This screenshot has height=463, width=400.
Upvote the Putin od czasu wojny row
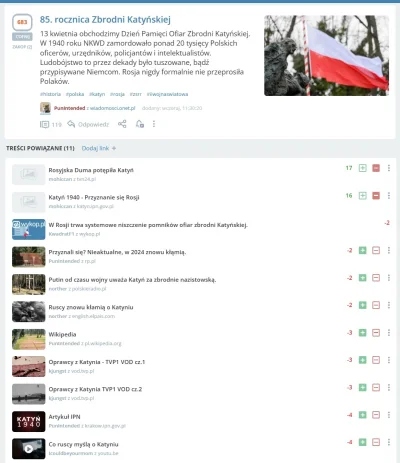pos(362,278)
